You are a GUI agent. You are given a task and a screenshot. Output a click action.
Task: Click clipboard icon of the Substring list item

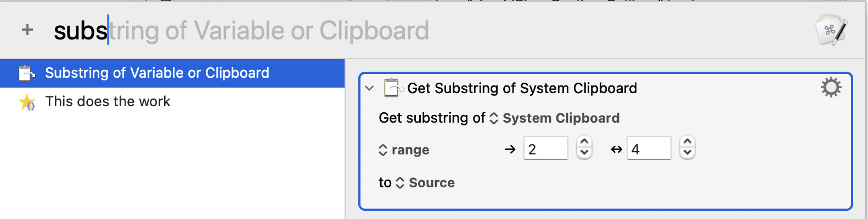point(26,73)
